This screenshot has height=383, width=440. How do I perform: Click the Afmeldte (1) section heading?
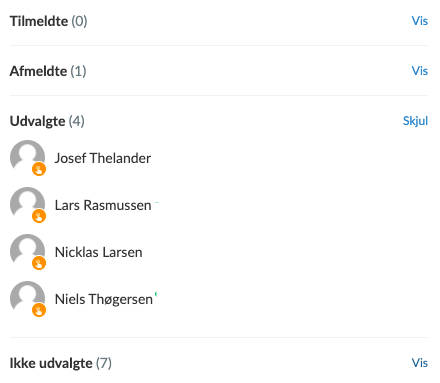(x=48, y=71)
